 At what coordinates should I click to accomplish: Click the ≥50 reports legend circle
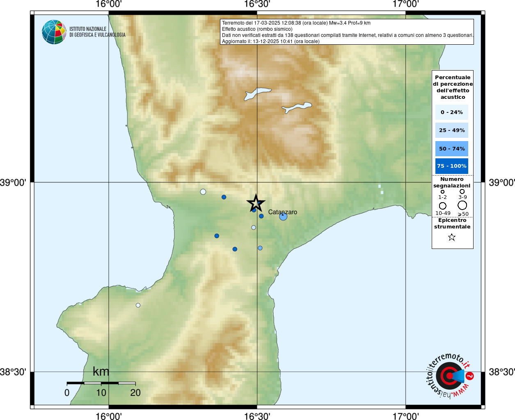tap(462, 205)
